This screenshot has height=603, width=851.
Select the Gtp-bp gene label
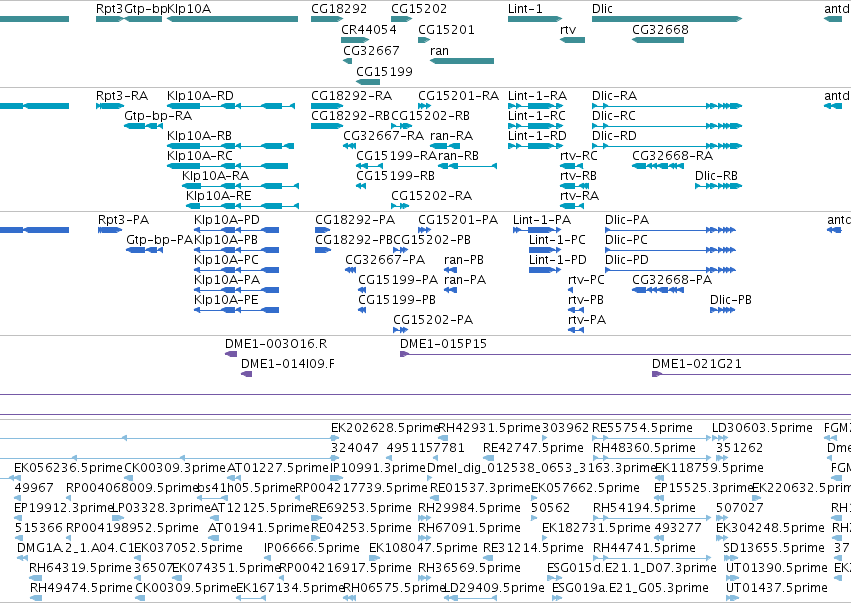145,9
